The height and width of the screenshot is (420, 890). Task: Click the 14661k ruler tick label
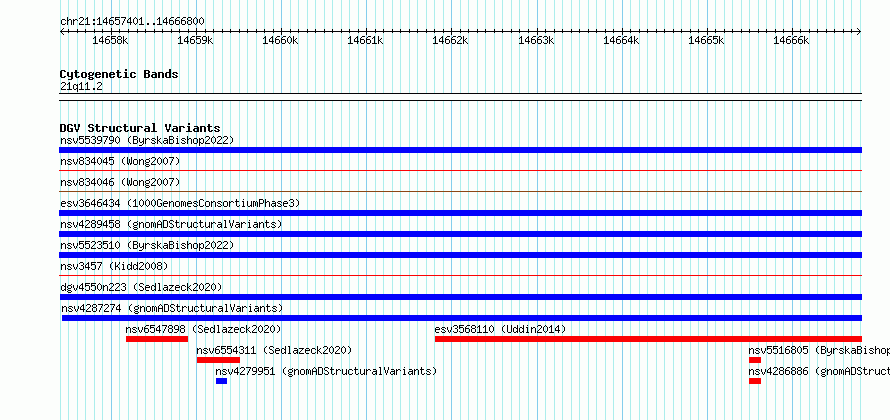pyautogui.click(x=366, y=40)
